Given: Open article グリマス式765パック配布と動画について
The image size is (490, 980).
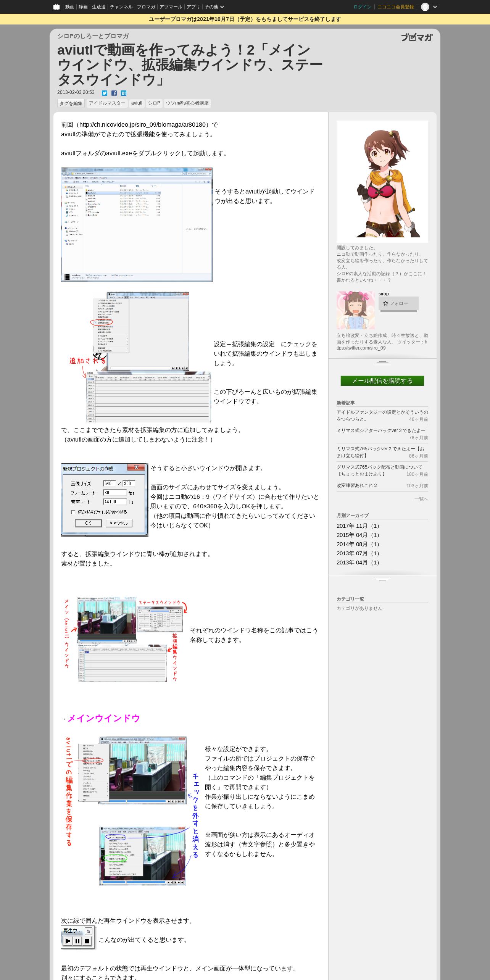Looking at the screenshot, I should [379, 471].
